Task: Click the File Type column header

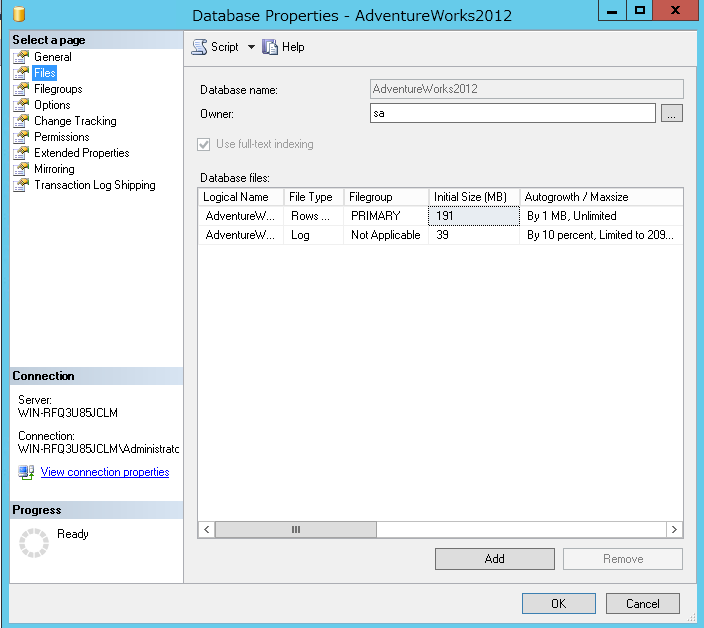Action: pyautogui.click(x=313, y=197)
